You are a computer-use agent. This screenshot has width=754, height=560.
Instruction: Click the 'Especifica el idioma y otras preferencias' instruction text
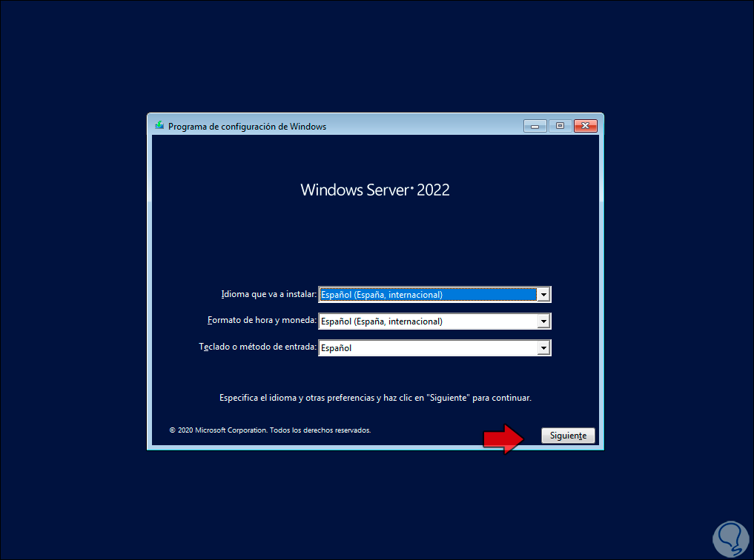pyautogui.click(x=376, y=398)
